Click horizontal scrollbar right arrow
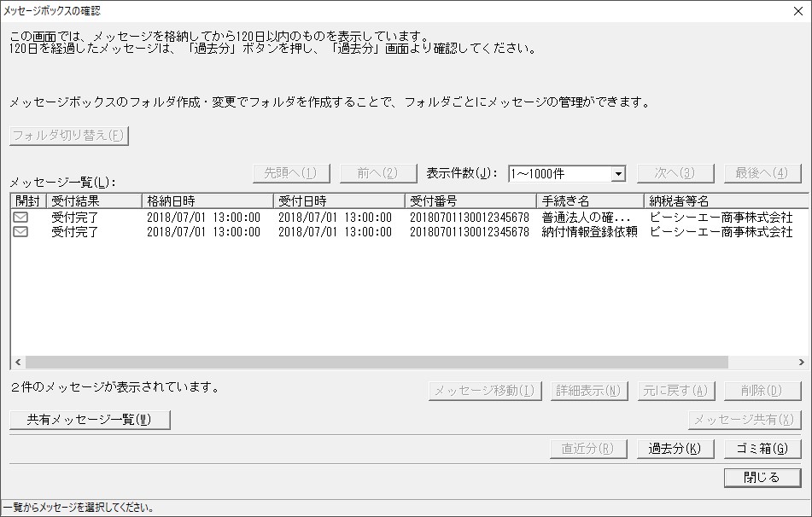This screenshot has width=812, height=517. pos(801,363)
